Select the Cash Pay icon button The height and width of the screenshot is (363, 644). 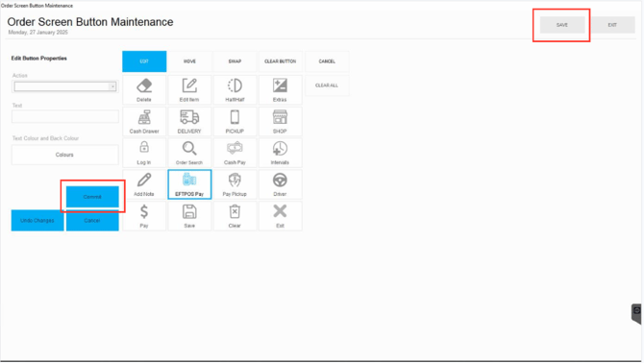pos(235,153)
